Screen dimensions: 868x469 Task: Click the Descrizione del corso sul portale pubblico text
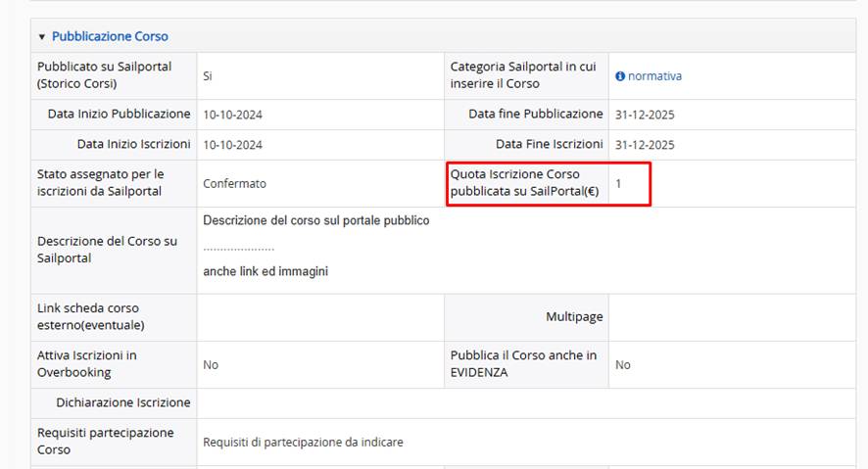(316, 220)
